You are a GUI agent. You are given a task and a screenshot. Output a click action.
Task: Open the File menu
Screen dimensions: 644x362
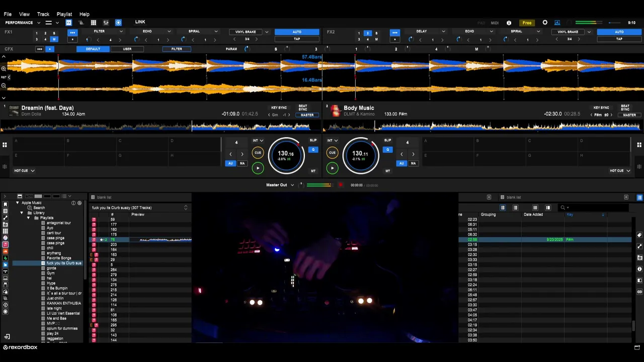point(8,14)
